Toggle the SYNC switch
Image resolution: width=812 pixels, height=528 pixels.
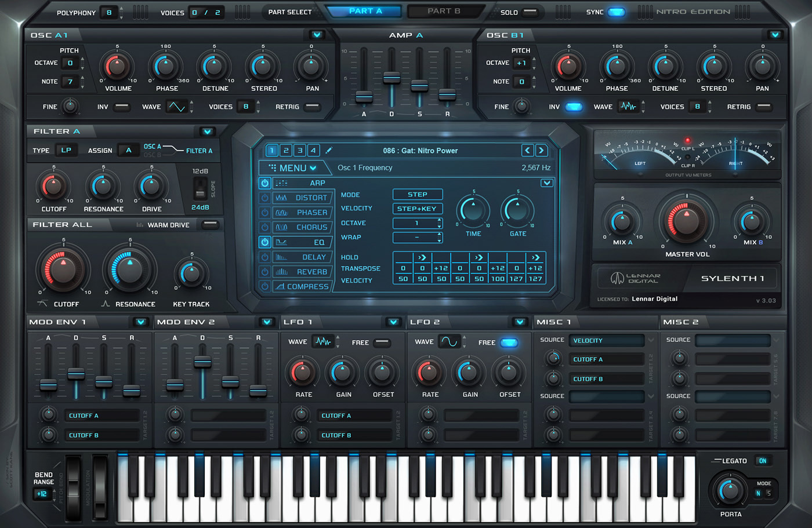pyautogui.click(x=616, y=12)
